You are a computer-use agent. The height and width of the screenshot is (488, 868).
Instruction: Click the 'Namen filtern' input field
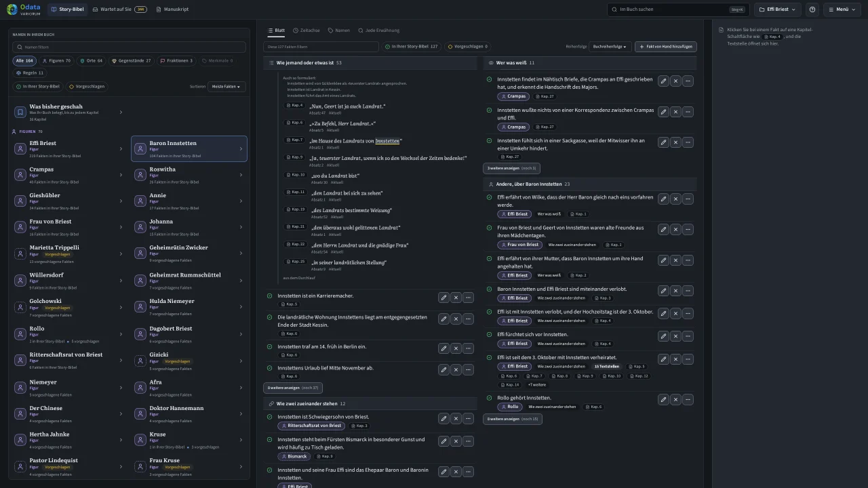pos(129,47)
